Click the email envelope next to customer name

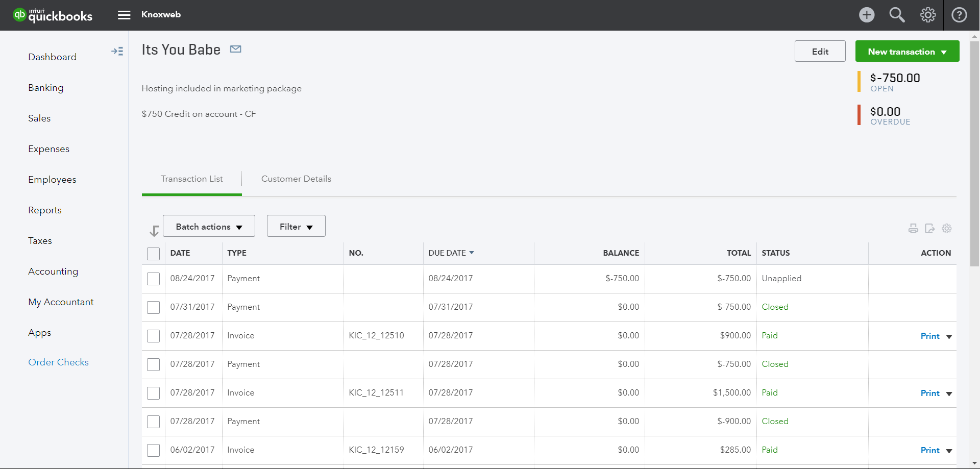click(235, 49)
